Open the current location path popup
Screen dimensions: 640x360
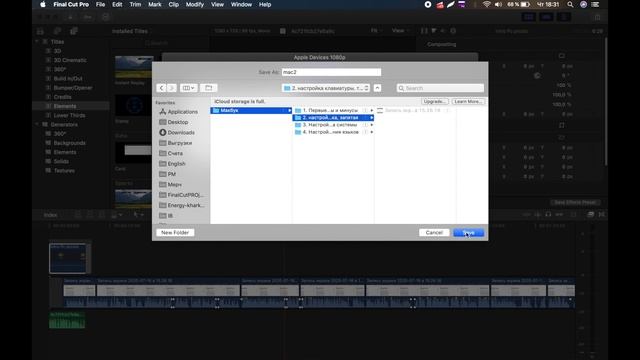tap(326, 88)
